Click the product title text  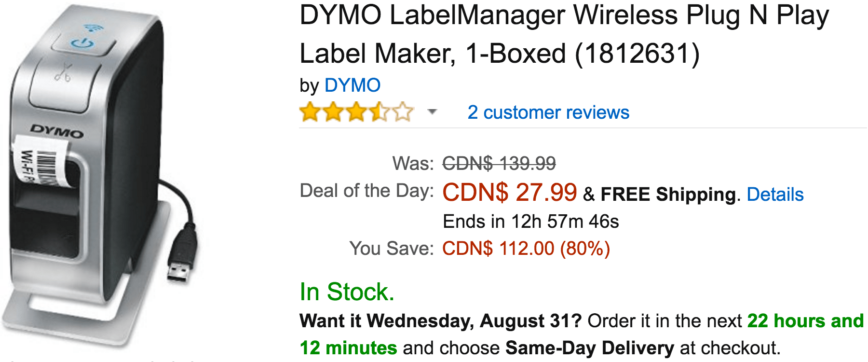click(564, 34)
